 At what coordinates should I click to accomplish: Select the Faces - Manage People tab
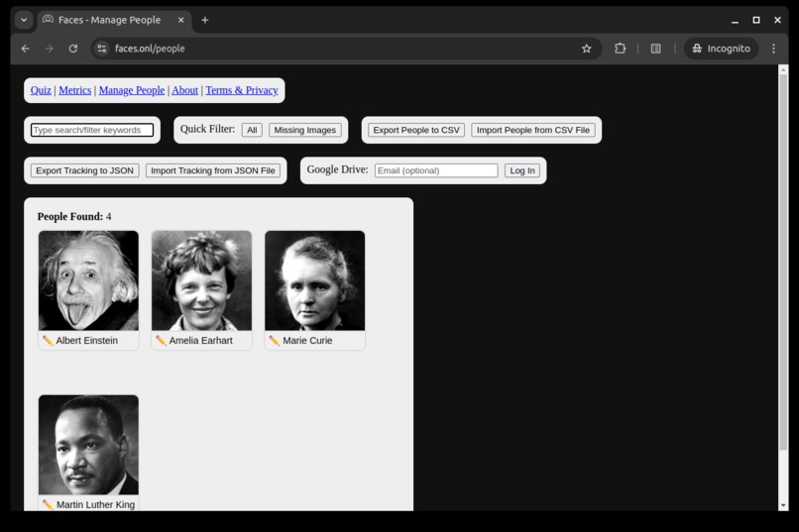(x=114, y=20)
